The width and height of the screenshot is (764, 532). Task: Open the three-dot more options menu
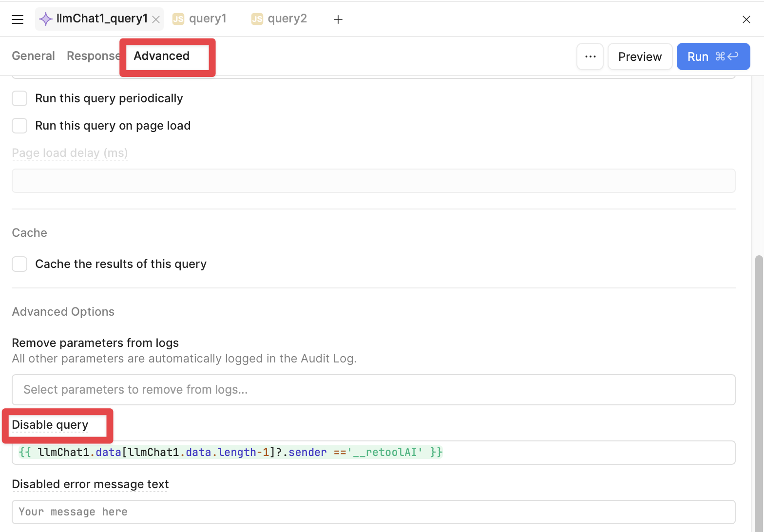(590, 57)
